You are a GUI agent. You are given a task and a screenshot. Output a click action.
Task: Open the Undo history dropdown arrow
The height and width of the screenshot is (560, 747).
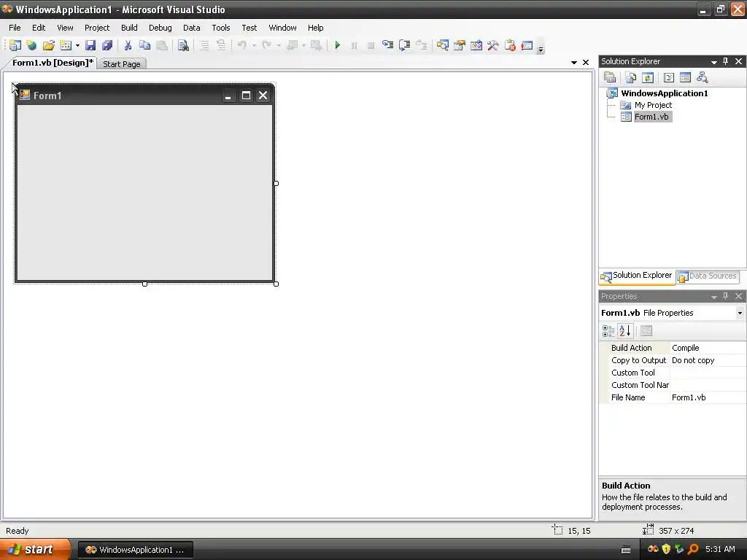click(254, 46)
